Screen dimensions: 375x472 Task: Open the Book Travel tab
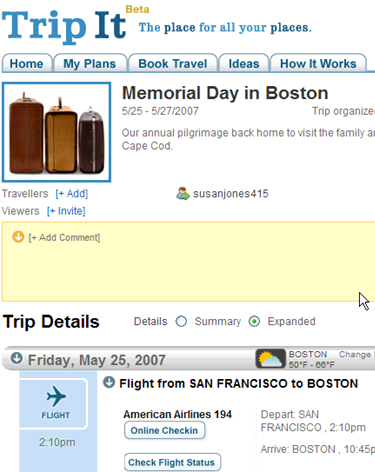click(173, 63)
